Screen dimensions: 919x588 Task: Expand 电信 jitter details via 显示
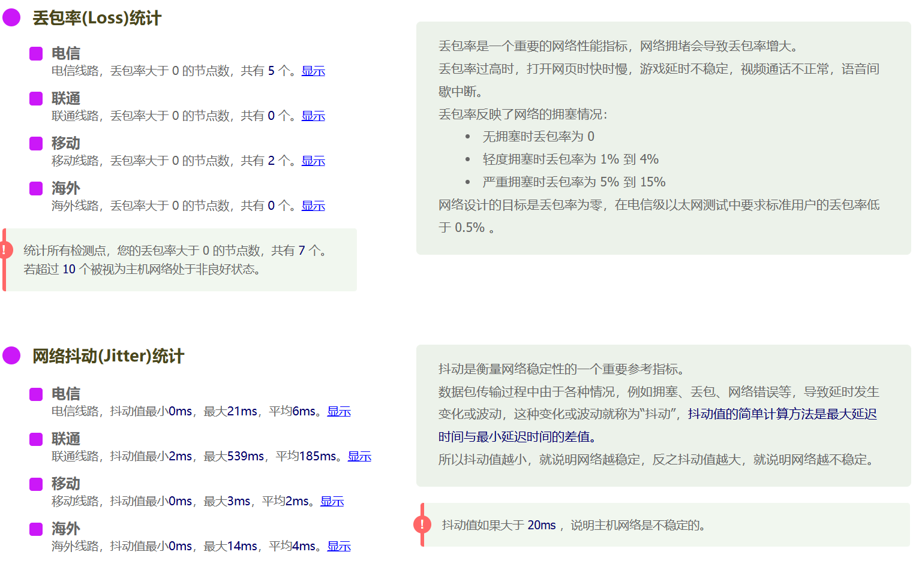(338, 412)
